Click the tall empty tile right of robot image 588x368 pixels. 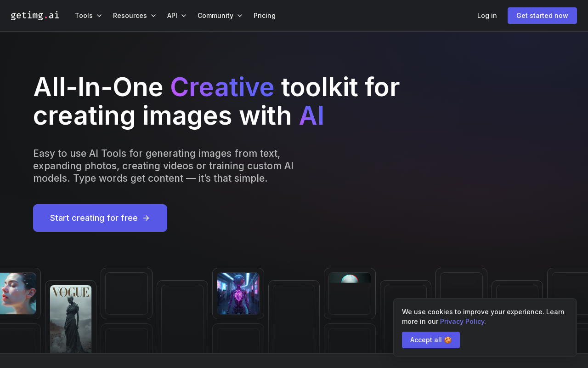[294, 317]
